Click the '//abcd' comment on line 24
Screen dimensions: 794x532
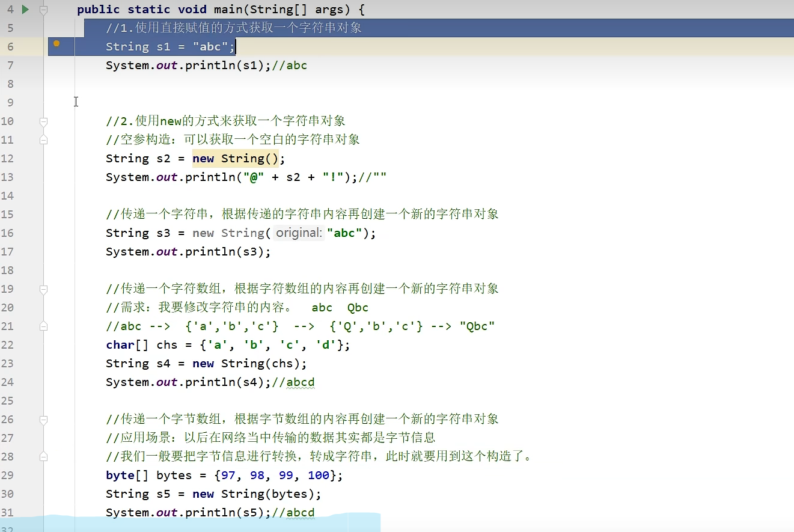click(293, 382)
